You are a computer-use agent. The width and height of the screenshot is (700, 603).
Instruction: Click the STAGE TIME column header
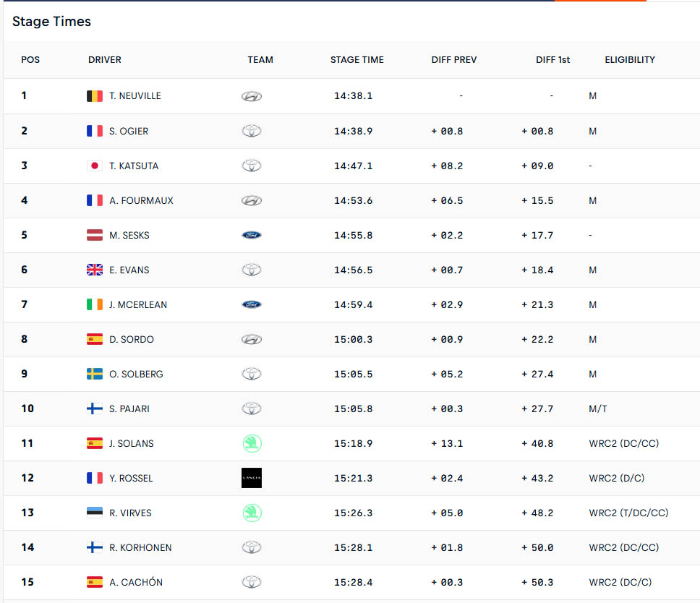point(357,60)
